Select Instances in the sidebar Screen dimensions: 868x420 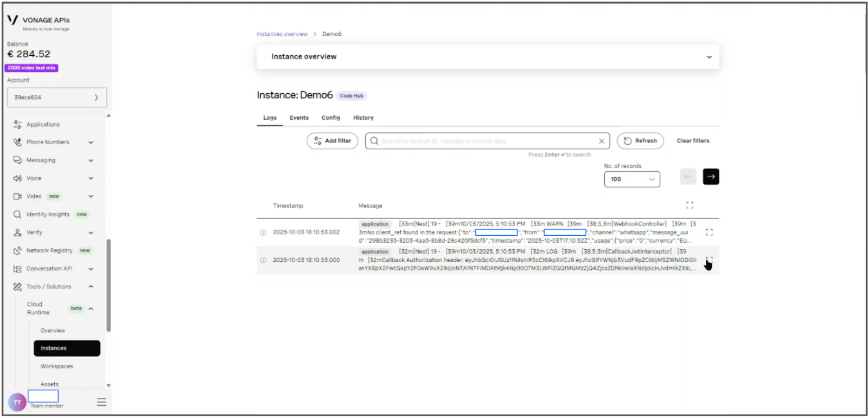(67, 348)
